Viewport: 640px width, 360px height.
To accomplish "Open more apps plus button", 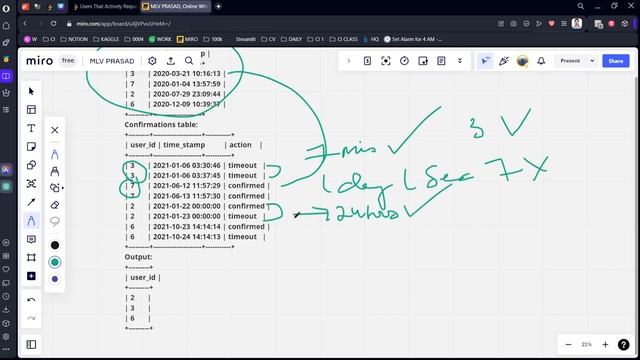I will pyautogui.click(x=31, y=276).
